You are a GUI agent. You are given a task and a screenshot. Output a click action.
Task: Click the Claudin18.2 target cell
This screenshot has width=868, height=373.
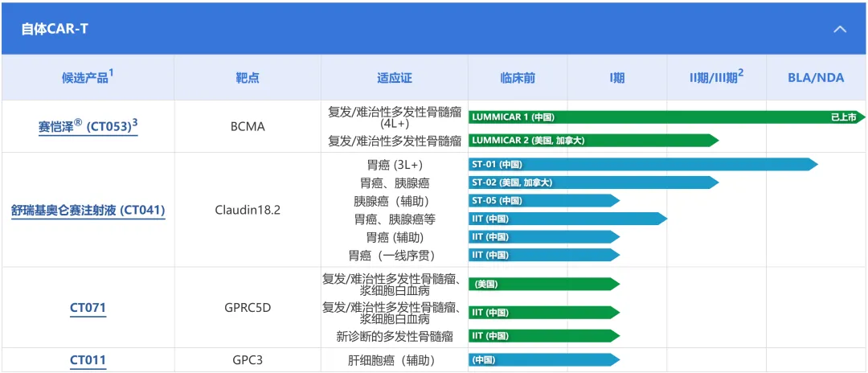pyautogui.click(x=248, y=211)
